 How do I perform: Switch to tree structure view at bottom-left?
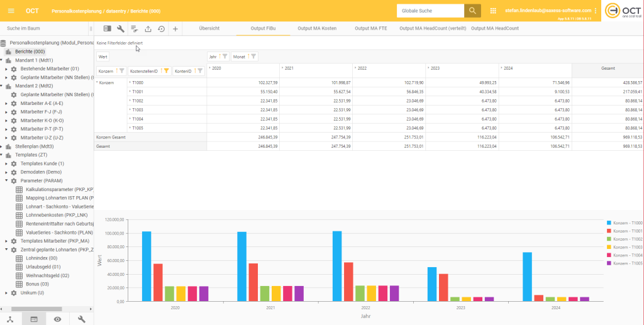pyautogui.click(x=11, y=319)
